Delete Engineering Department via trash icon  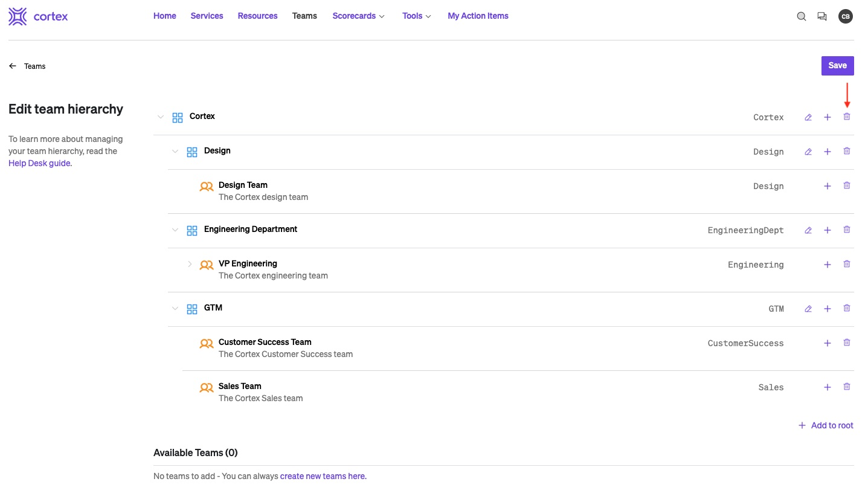[847, 230]
